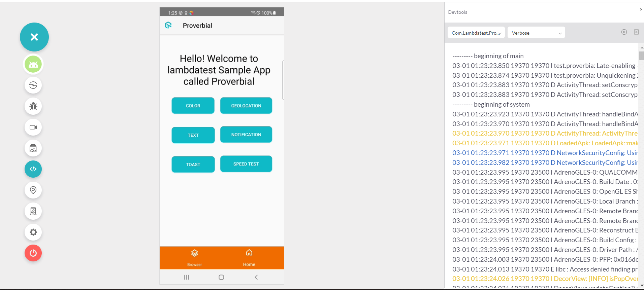Select the Android device icon
Screen dimensions: 644x290
coord(33,64)
